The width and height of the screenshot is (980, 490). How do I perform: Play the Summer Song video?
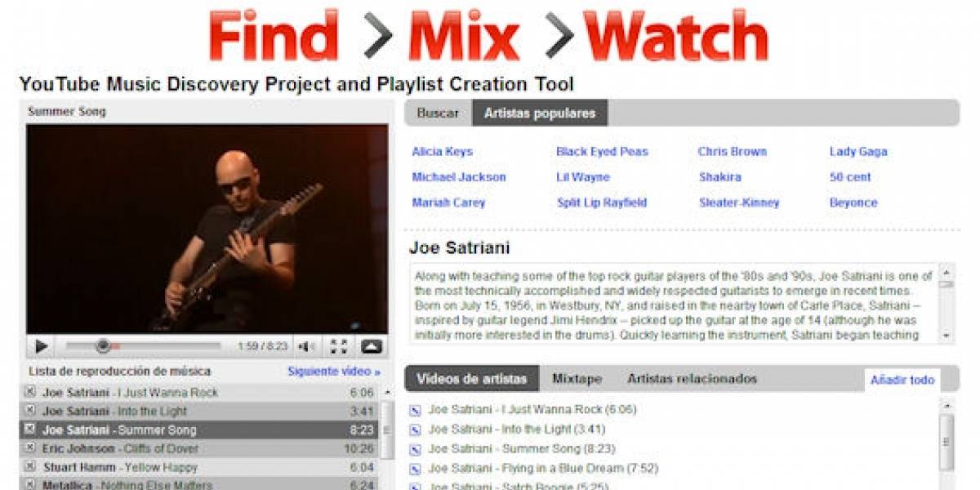click(x=42, y=346)
